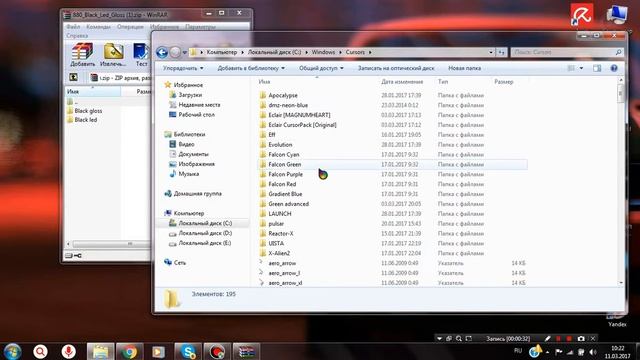Open the Avira shortcut on desktop

tap(582, 15)
